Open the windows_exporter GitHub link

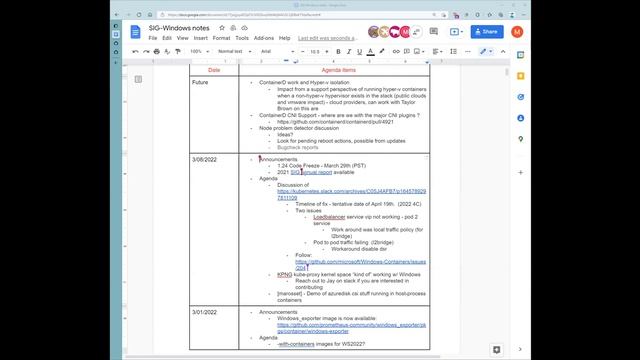click(x=351, y=328)
